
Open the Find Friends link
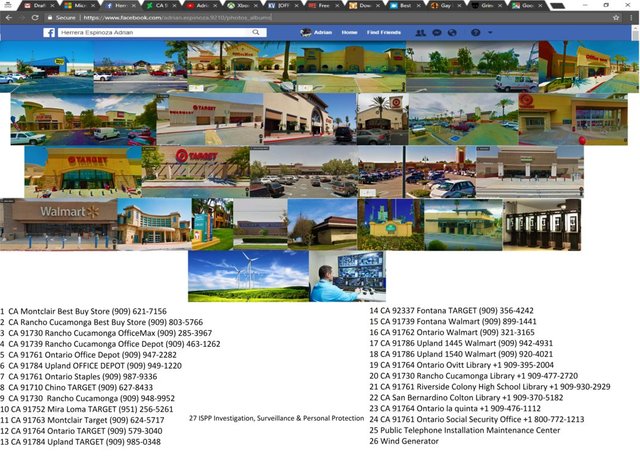click(384, 32)
